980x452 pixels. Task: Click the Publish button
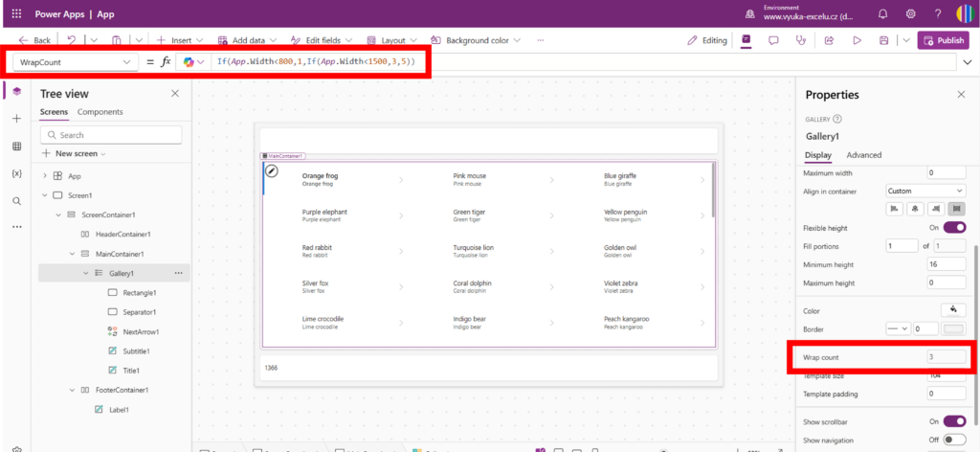943,40
